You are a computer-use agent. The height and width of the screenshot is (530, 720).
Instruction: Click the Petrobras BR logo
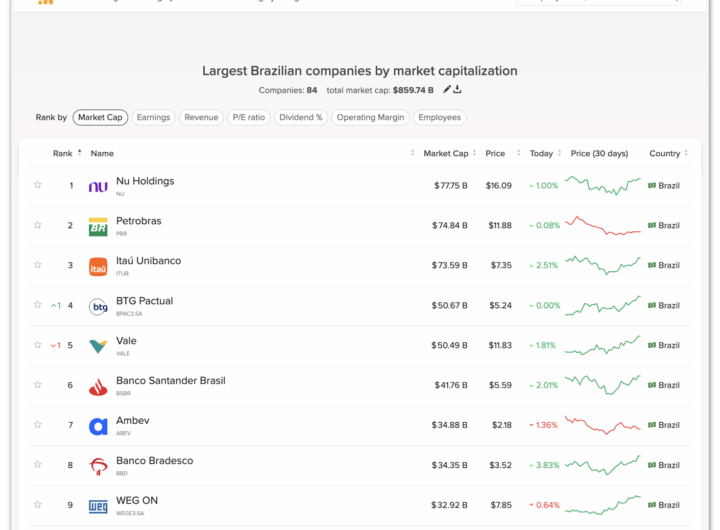tap(98, 226)
